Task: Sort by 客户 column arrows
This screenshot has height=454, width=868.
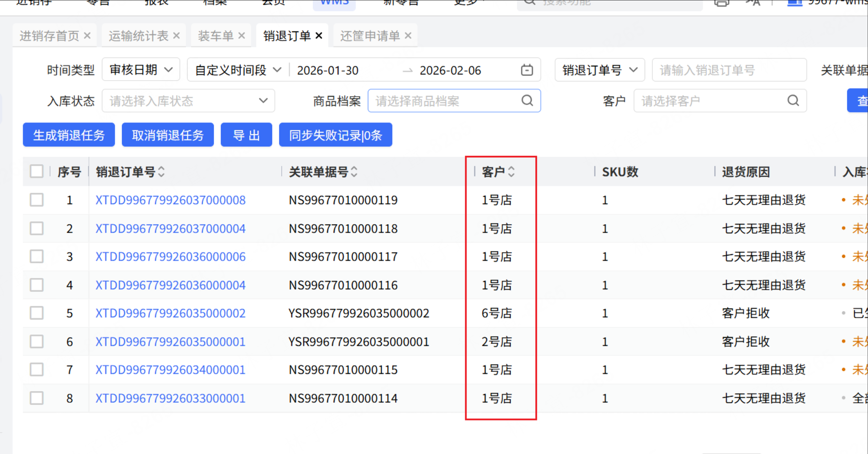Action: 511,172
